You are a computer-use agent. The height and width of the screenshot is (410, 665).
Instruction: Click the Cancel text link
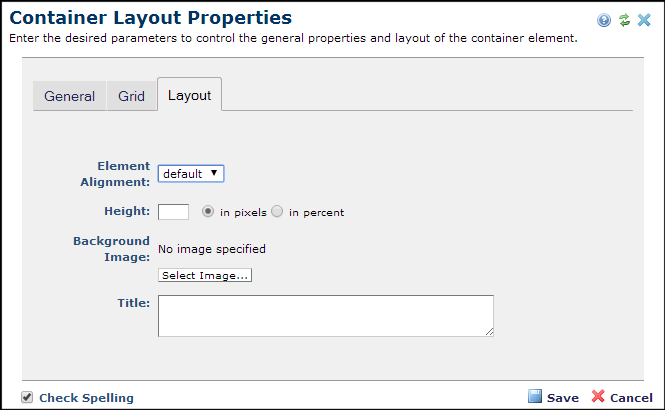click(x=631, y=398)
